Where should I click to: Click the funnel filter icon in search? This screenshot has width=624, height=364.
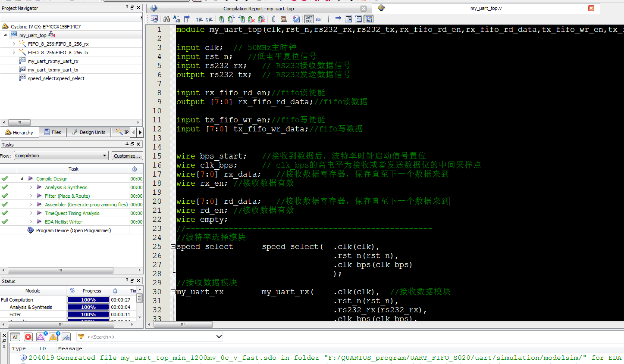coord(81,336)
